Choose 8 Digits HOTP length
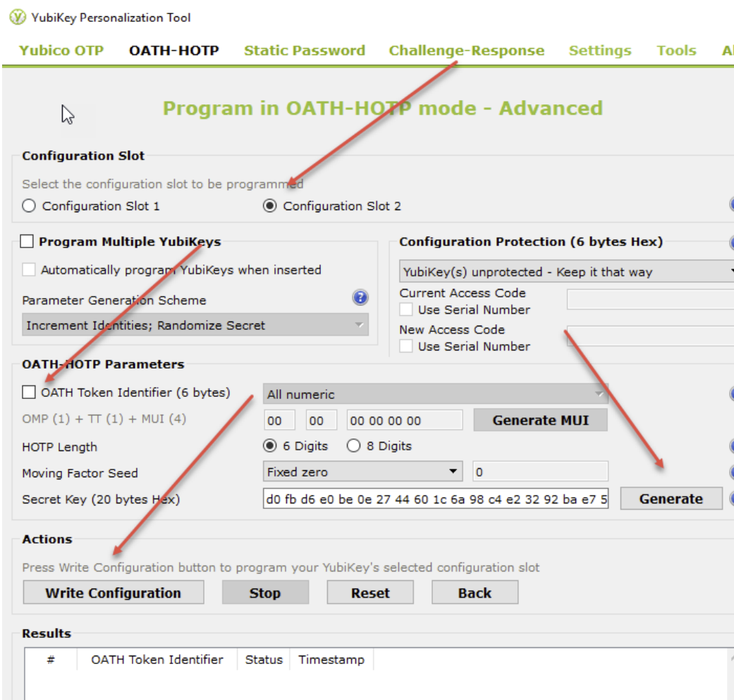The image size is (734, 700). (x=353, y=446)
